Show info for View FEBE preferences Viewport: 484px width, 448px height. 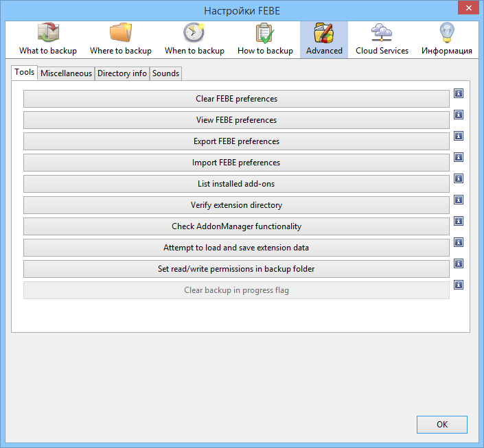point(459,115)
